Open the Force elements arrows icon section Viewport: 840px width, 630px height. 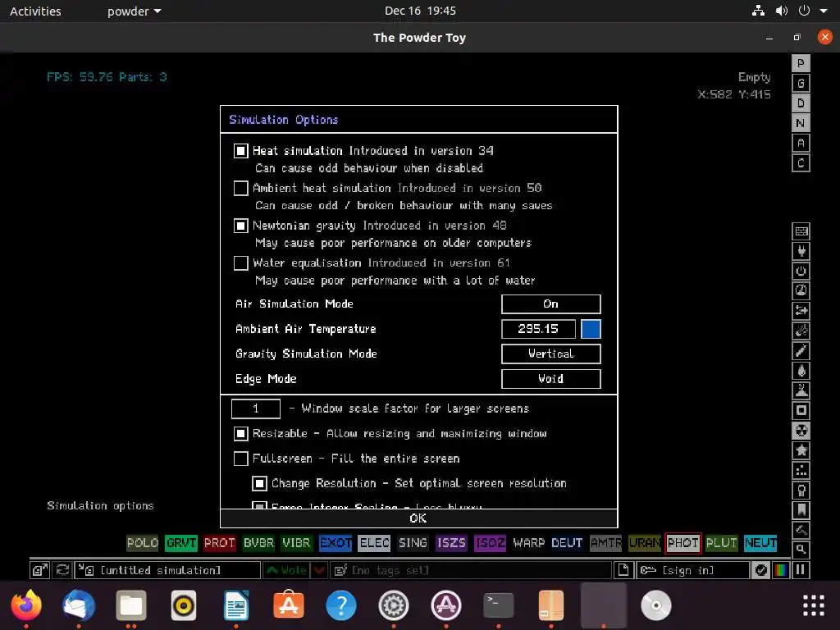click(801, 311)
